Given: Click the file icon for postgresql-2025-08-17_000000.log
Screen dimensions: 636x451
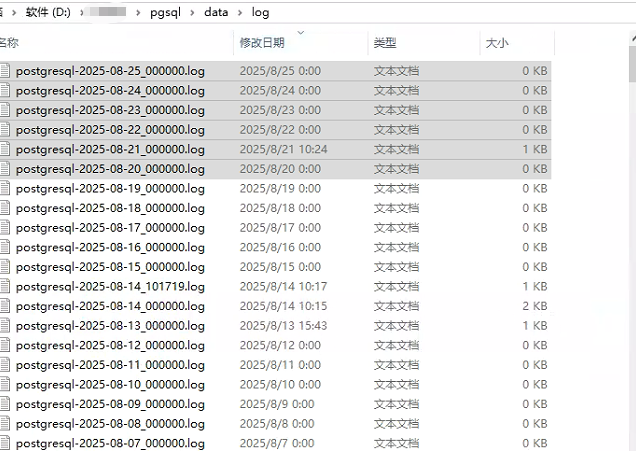Looking at the screenshot, I should (x=4, y=228).
